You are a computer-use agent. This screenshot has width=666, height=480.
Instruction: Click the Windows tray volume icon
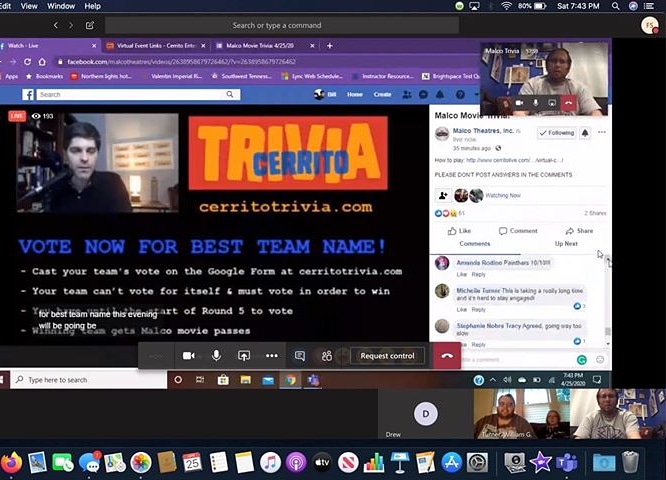507,380
